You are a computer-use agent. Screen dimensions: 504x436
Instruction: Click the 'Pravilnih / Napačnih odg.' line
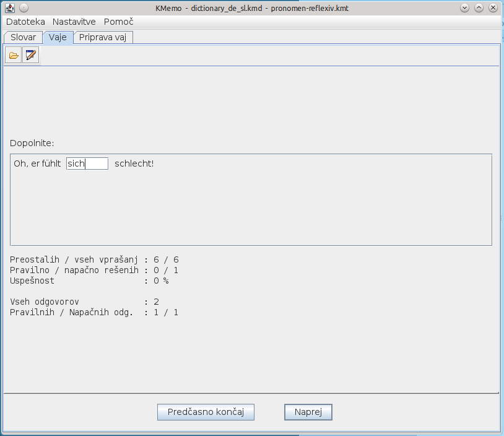pos(94,312)
